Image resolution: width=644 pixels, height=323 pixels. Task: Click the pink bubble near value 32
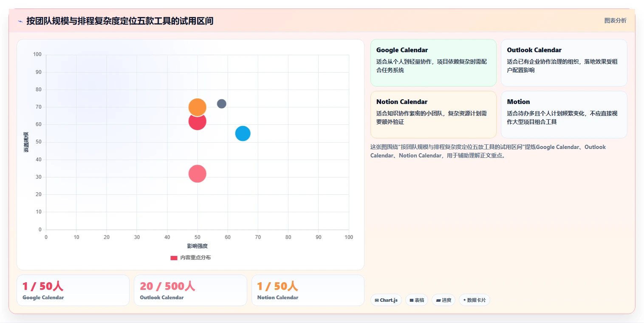(197, 174)
